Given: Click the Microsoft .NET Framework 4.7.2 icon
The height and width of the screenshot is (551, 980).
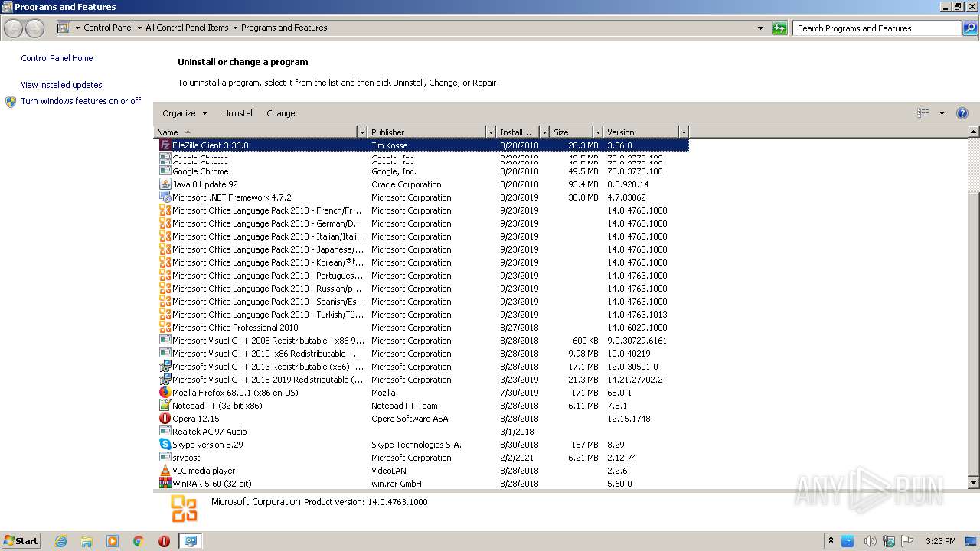Looking at the screenshot, I should [165, 197].
